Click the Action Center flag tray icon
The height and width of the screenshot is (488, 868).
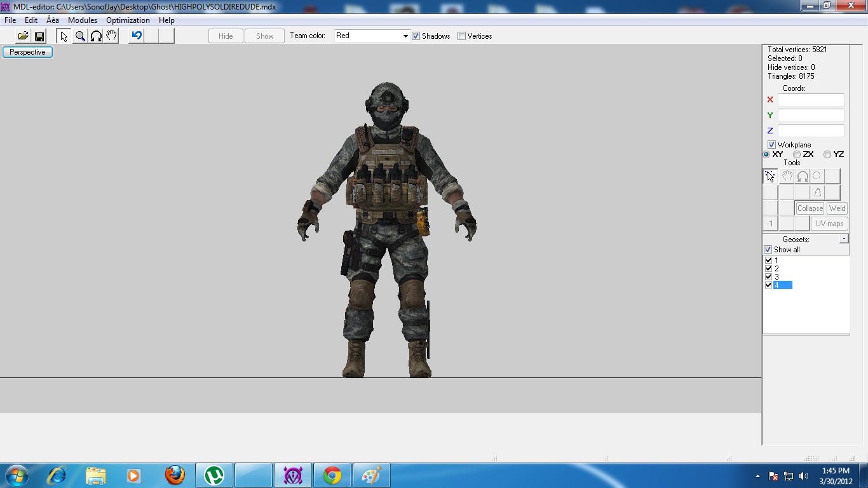point(773,476)
